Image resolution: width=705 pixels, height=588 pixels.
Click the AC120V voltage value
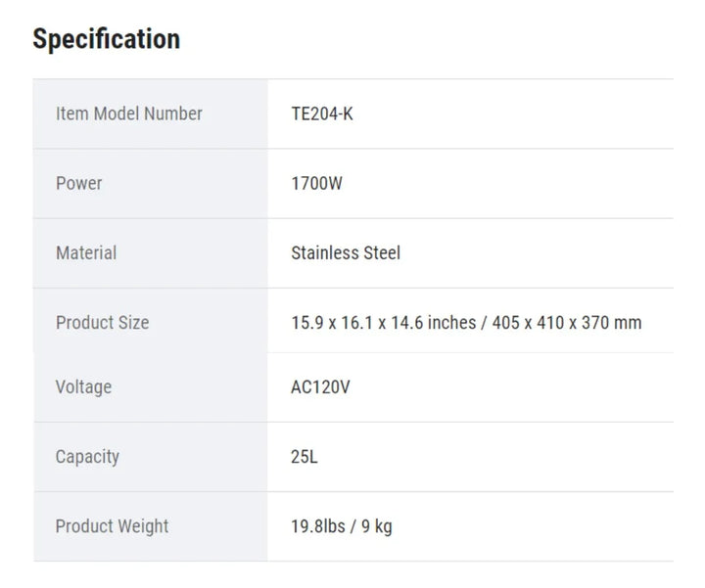320,386
